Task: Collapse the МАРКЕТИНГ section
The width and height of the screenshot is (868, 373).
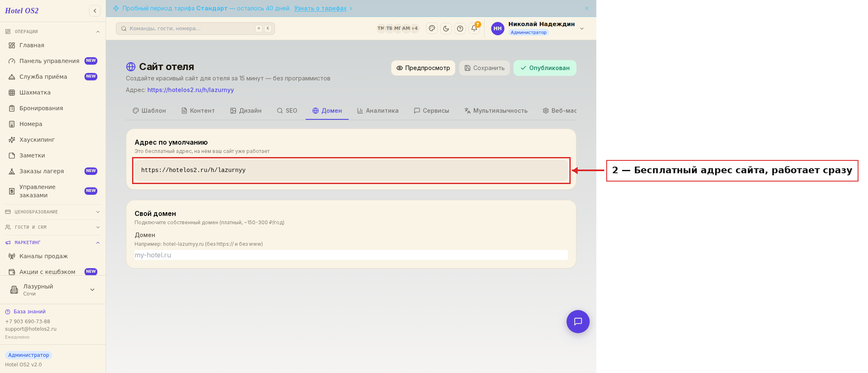Action: (53, 242)
